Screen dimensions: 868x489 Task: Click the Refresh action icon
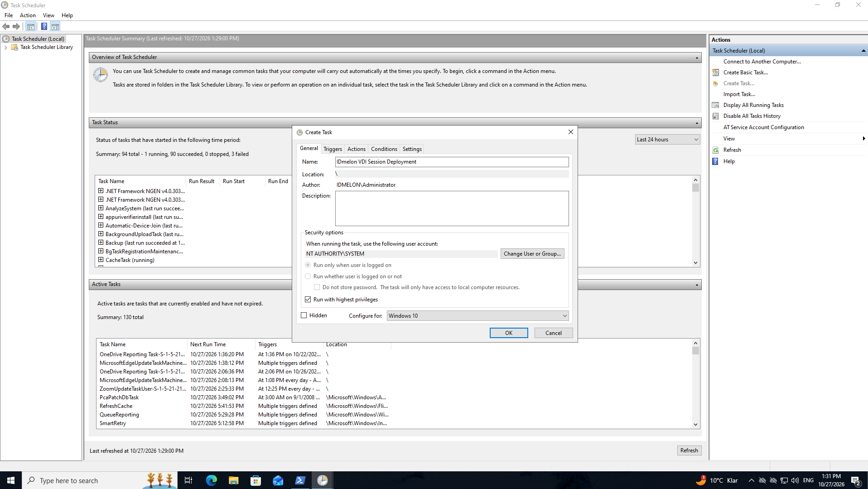click(715, 150)
